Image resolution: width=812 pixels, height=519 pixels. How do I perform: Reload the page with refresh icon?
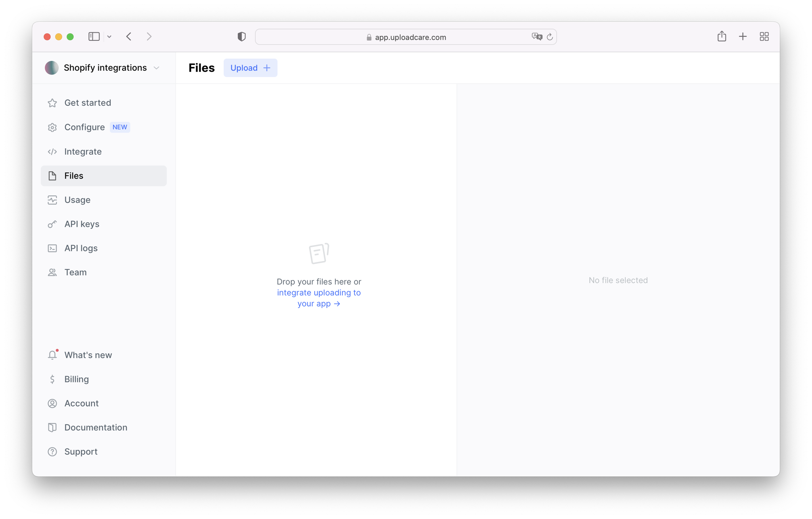tap(550, 37)
